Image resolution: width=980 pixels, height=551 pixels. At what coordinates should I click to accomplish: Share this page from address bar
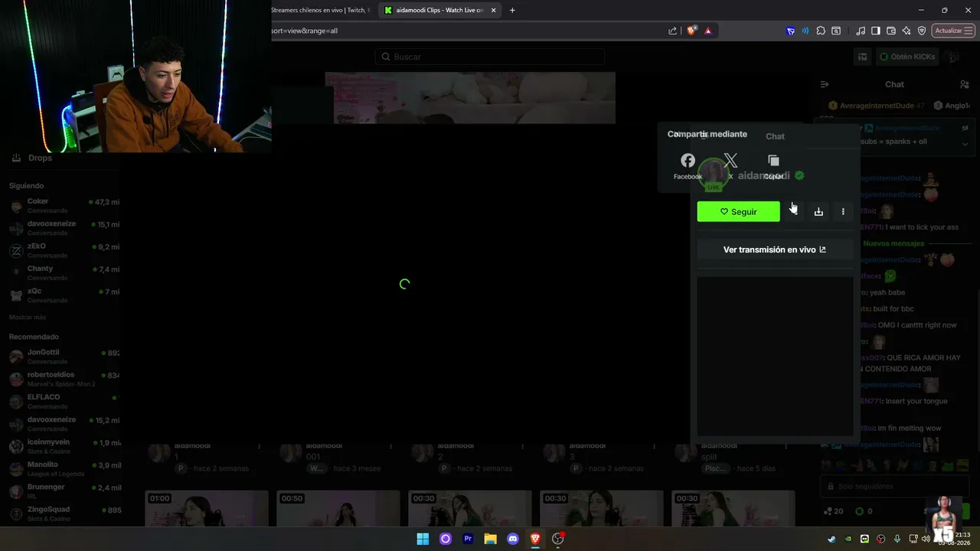point(673,31)
